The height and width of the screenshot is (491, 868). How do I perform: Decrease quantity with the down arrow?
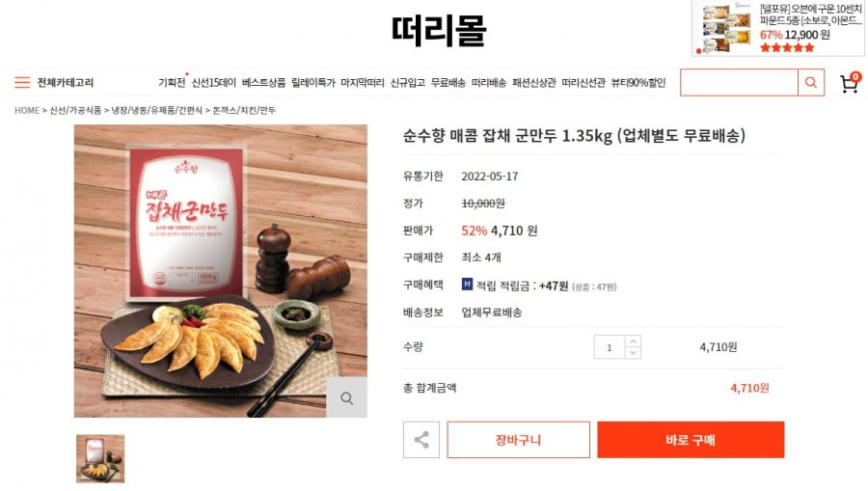(633, 353)
